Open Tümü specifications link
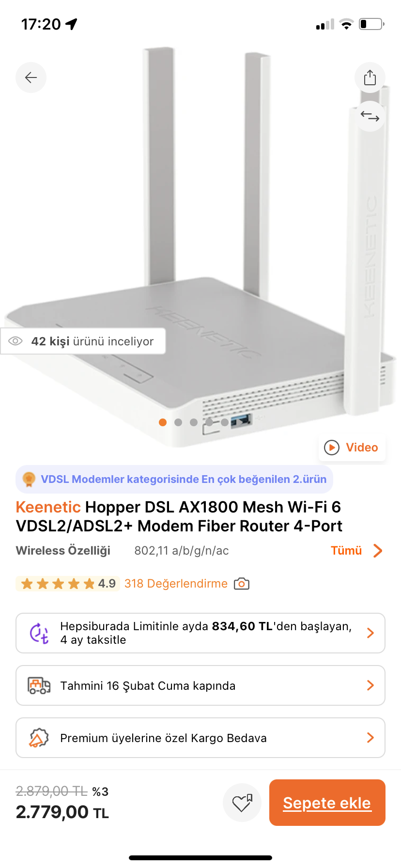401x868 pixels. pyautogui.click(x=346, y=551)
